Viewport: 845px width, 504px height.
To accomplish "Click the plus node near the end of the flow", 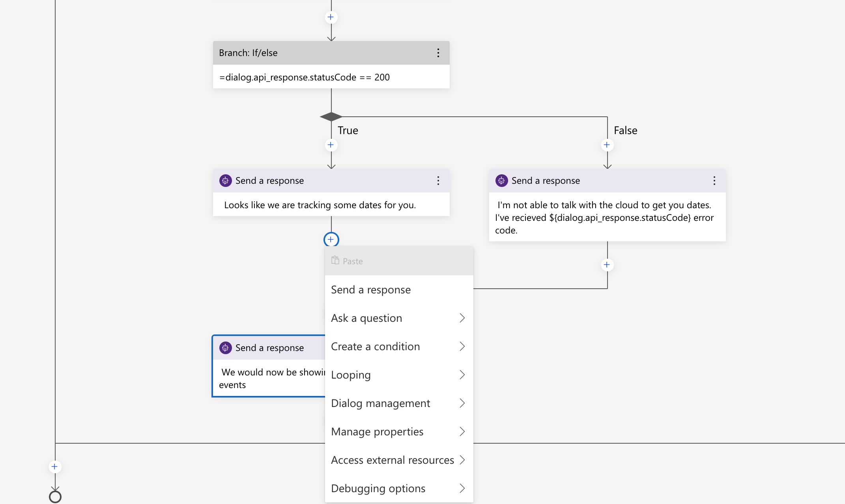I will pyautogui.click(x=54, y=467).
